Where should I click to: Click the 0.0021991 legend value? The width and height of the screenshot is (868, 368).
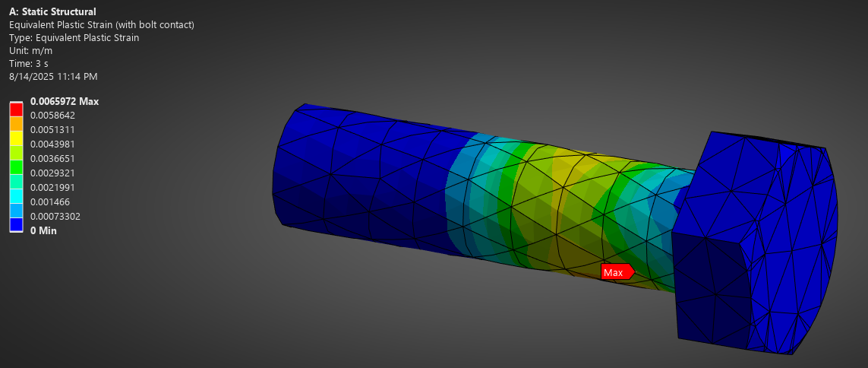click(52, 187)
